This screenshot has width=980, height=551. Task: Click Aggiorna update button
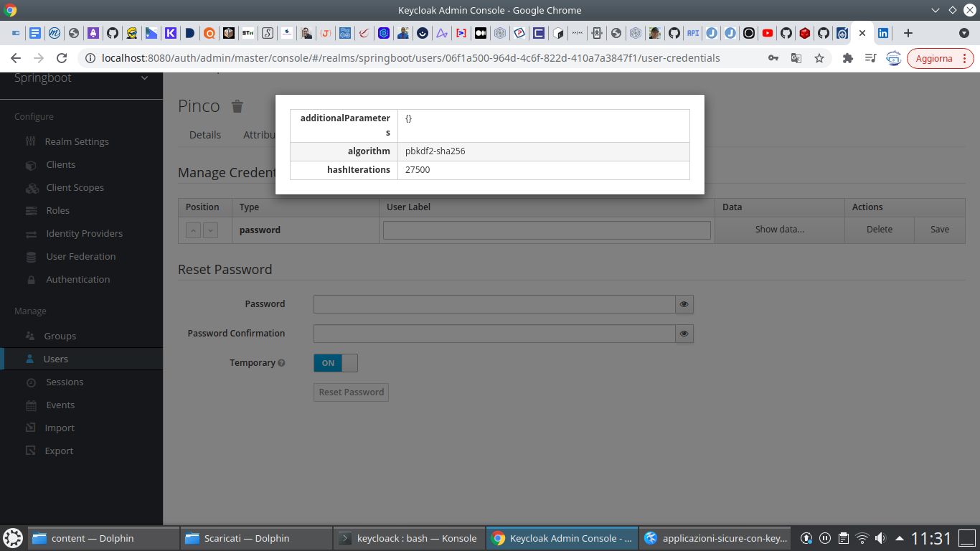point(941,59)
